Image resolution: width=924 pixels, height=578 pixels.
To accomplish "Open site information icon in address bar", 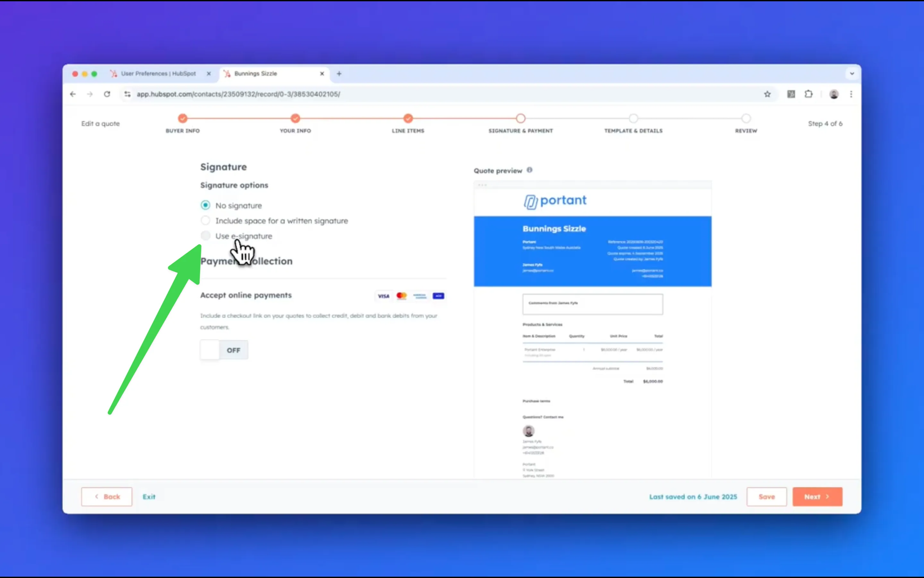I will pyautogui.click(x=127, y=94).
